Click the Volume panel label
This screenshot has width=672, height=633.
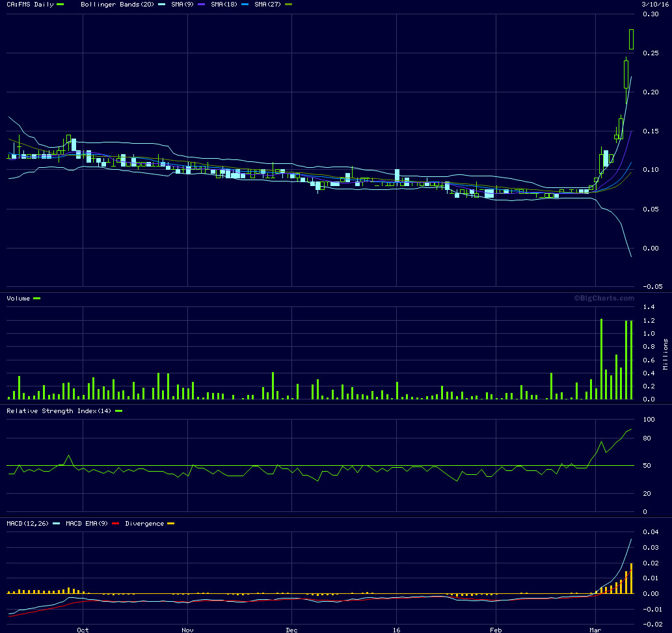click(x=18, y=299)
